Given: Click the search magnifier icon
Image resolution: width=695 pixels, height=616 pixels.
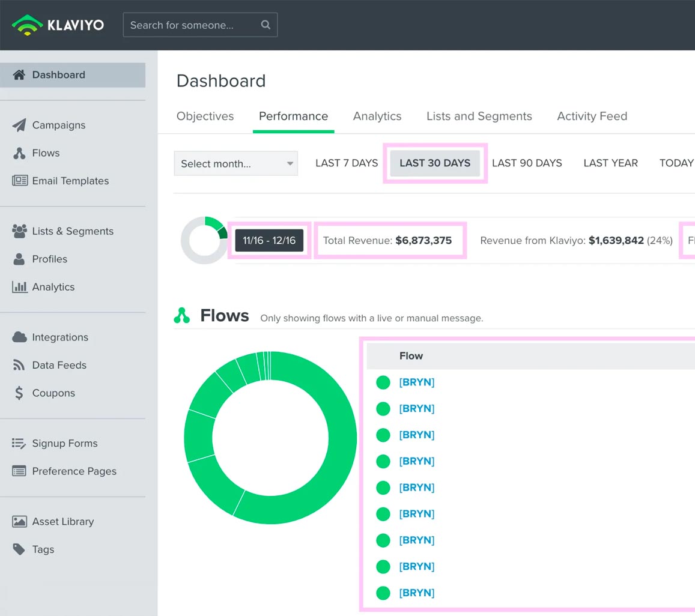Looking at the screenshot, I should coord(266,25).
